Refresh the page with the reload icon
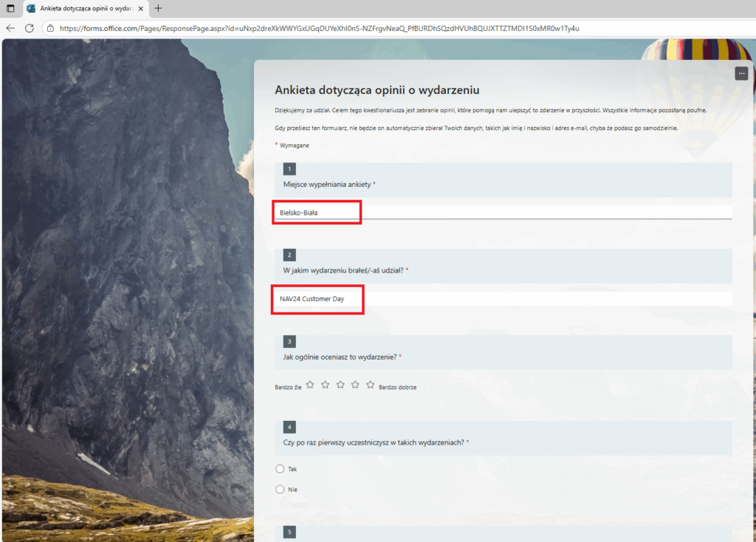 coord(30,28)
